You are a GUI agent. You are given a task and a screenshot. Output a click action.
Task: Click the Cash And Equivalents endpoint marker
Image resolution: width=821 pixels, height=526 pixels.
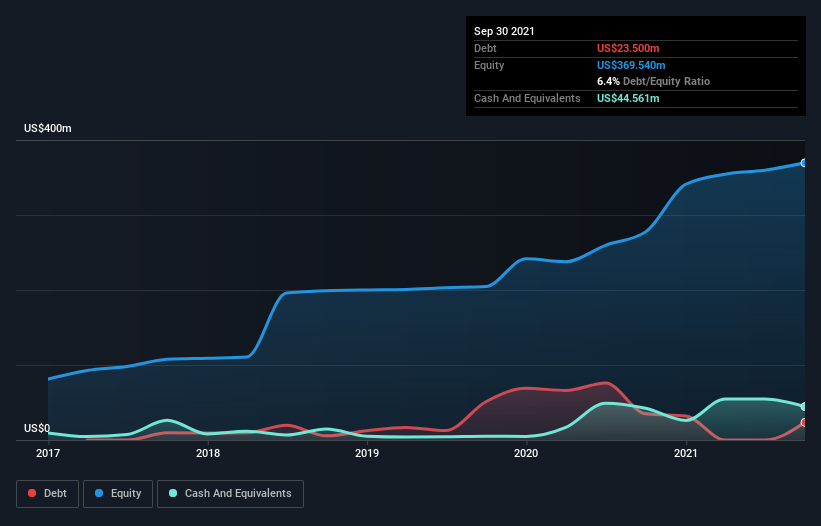tap(804, 407)
